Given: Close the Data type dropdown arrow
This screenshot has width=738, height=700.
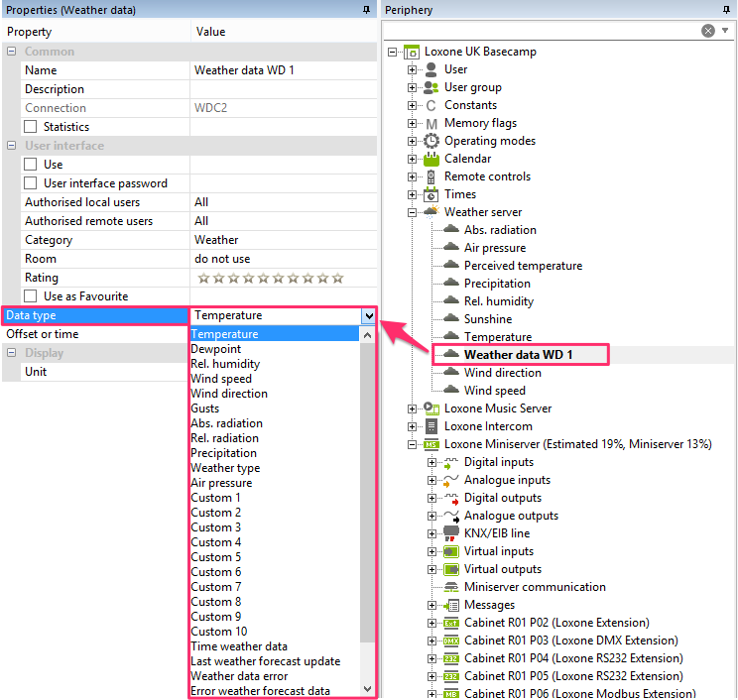Looking at the screenshot, I should (368, 315).
